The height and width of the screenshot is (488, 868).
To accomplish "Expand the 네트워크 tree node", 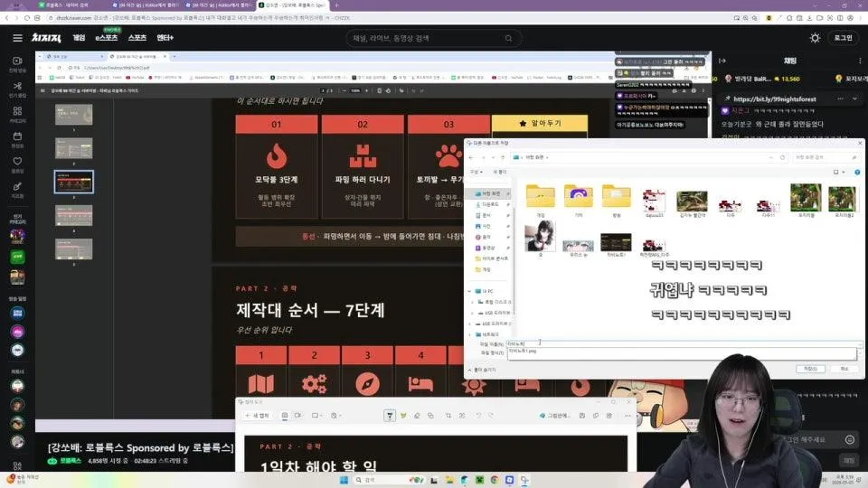I will point(470,334).
